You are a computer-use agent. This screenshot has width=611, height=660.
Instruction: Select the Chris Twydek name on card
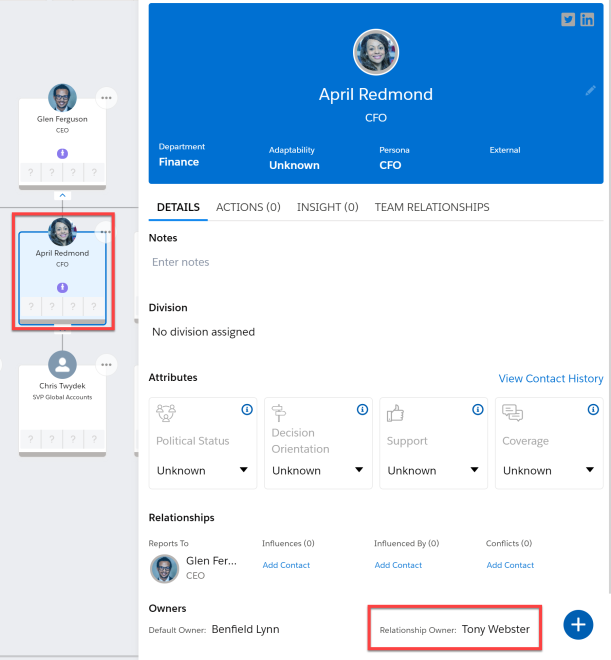(62, 386)
